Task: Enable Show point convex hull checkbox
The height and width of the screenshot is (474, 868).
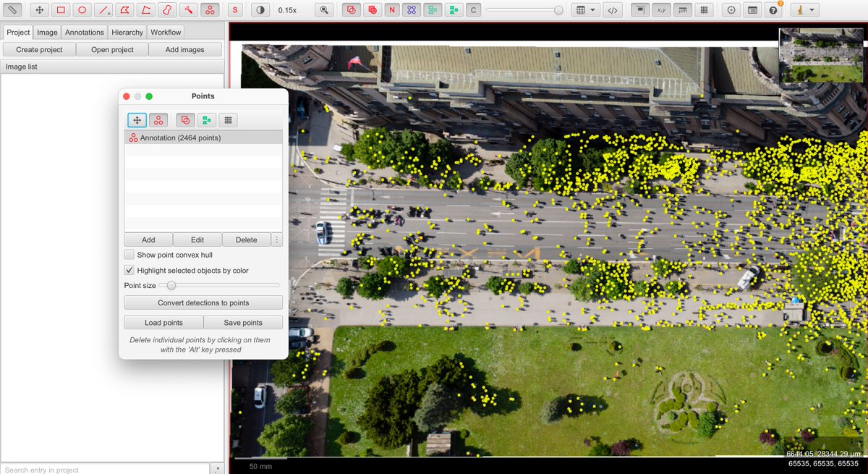Action: point(129,255)
